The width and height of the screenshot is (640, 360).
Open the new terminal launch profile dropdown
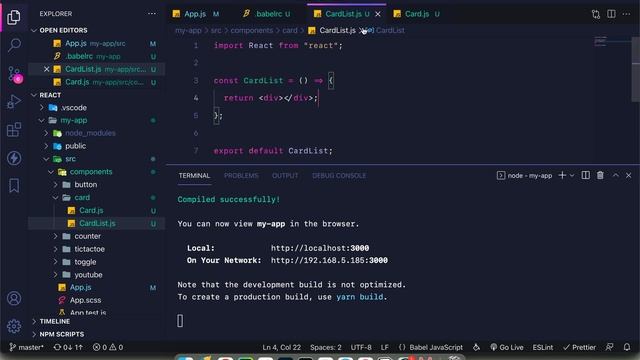point(572,176)
